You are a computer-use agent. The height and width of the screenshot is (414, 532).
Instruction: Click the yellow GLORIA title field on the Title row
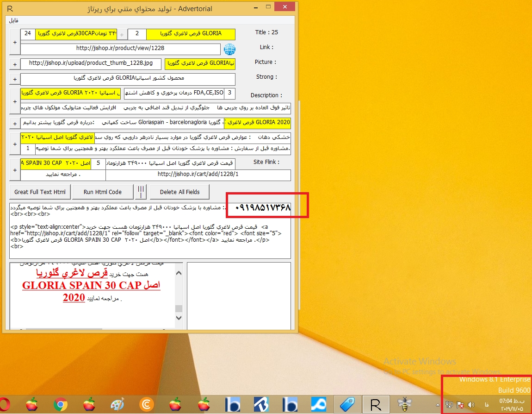191,34
